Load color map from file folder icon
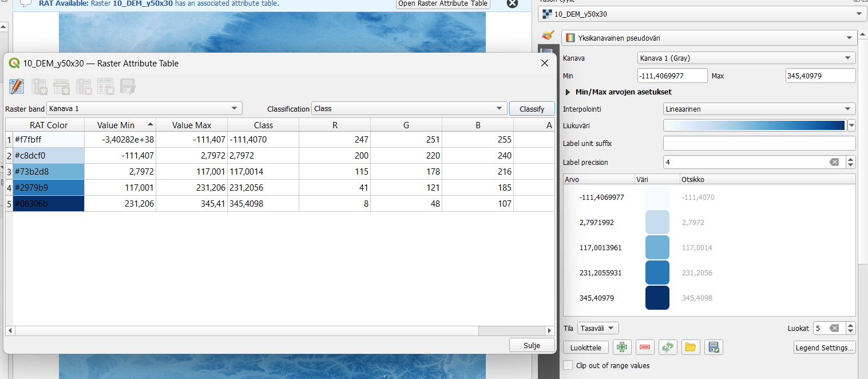The width and height of the screenshot is (868, 379). point(691,347)
